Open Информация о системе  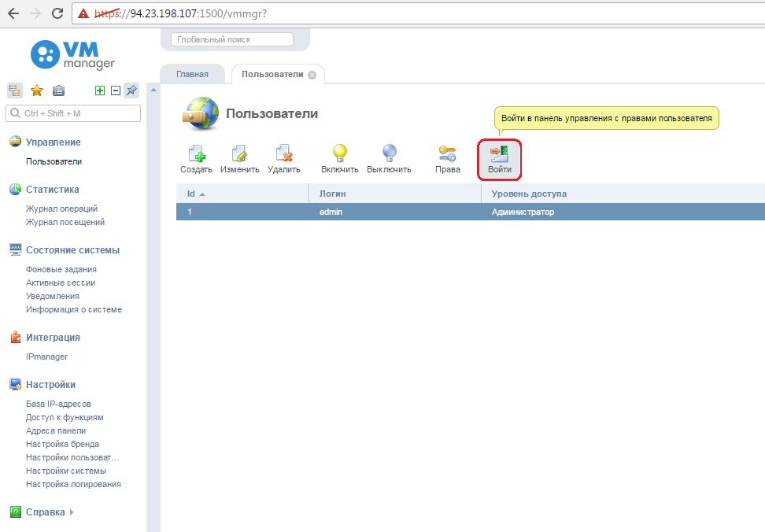pos(74,309)
